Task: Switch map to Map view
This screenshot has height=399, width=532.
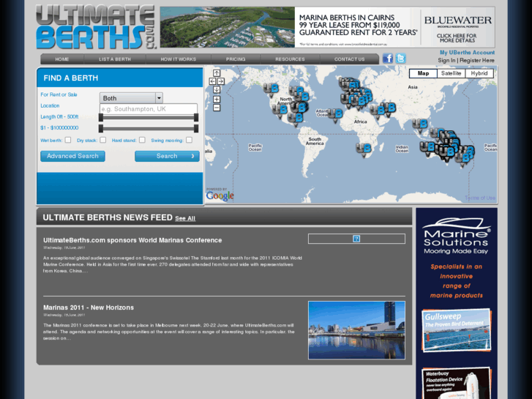Action: tap(423, 73)
